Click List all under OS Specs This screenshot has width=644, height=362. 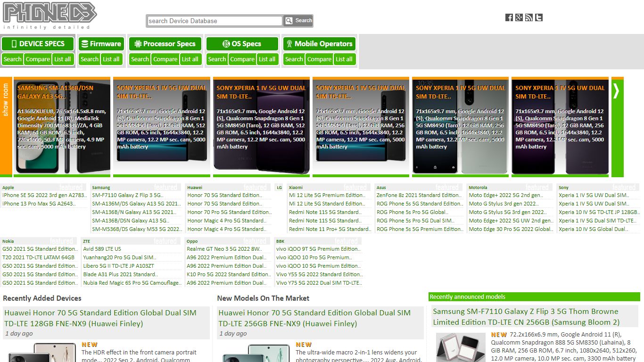point(267,59)
